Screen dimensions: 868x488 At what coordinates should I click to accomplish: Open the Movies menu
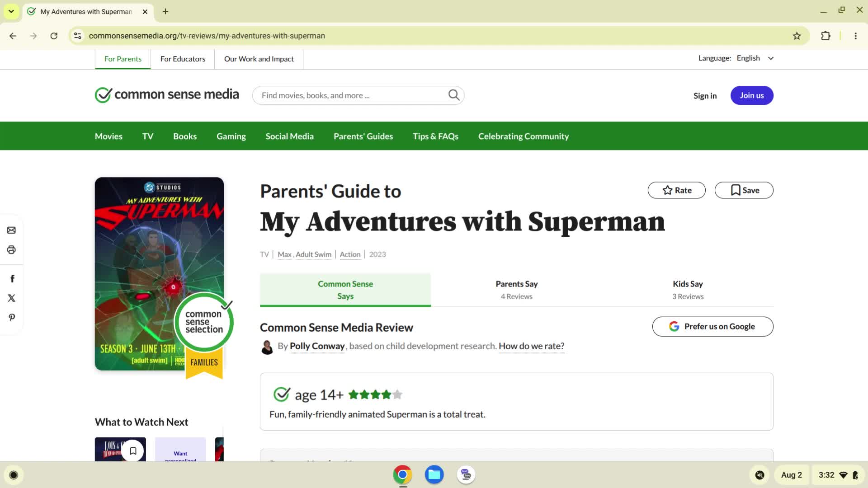(108, 136)
